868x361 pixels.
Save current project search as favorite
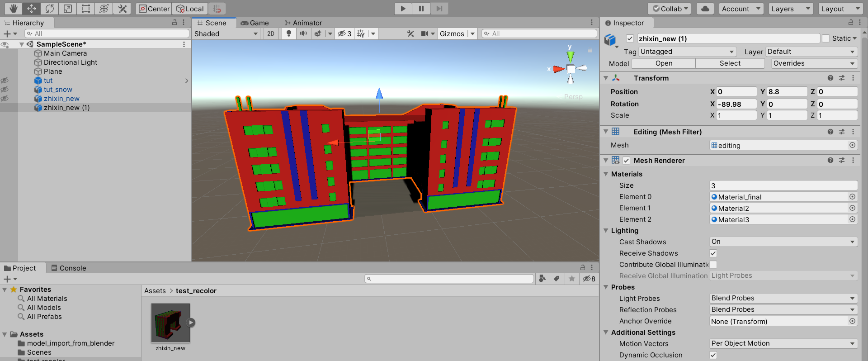(x=572, y=279)
